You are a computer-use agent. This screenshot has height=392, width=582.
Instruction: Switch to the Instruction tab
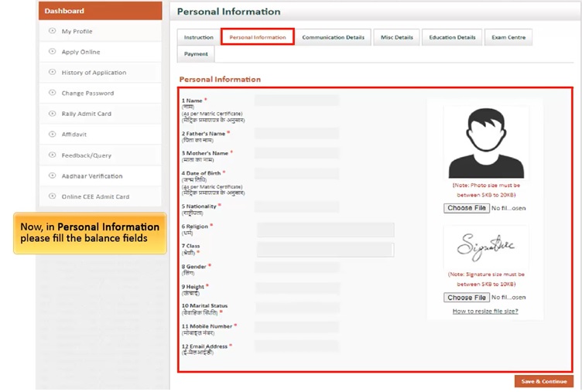coord(199,37)
